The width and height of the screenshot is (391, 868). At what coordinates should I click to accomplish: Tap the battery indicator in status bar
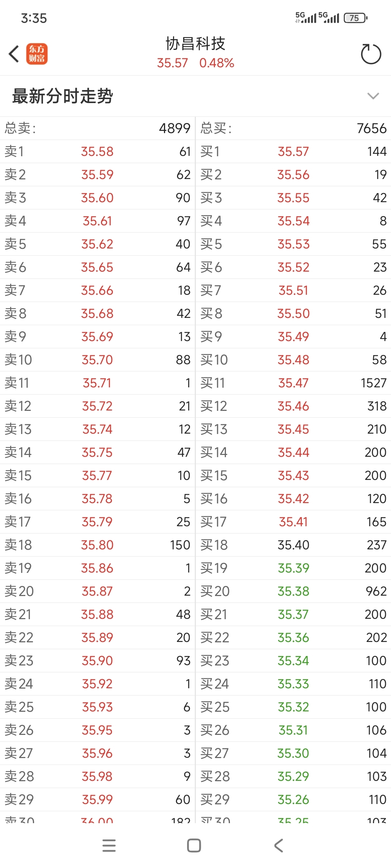[356, 18]
